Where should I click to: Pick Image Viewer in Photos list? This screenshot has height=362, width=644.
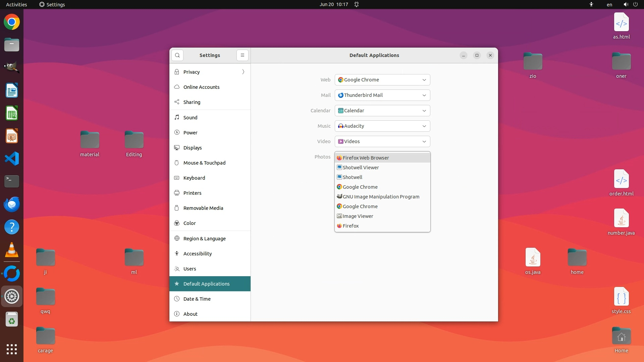(x=358, y=216)
